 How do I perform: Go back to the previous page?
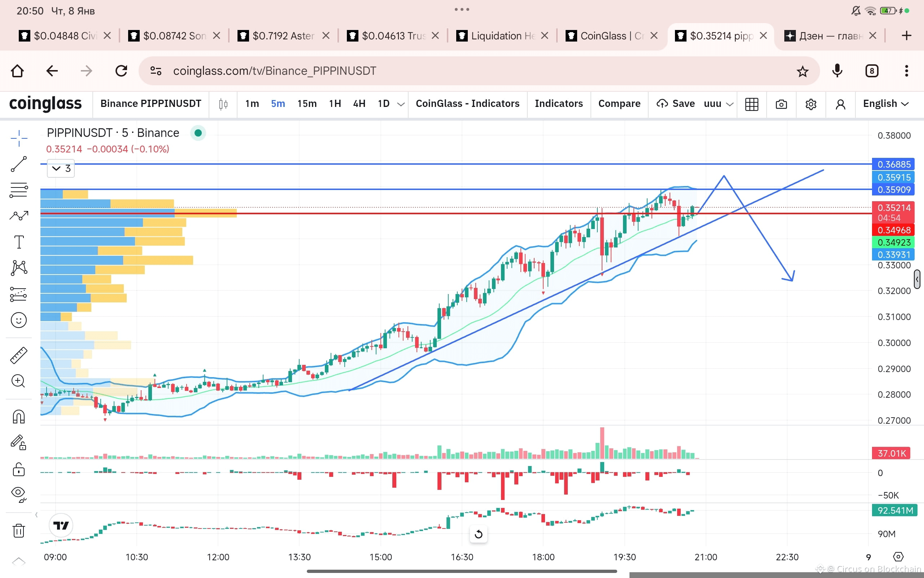coord(52,71)
